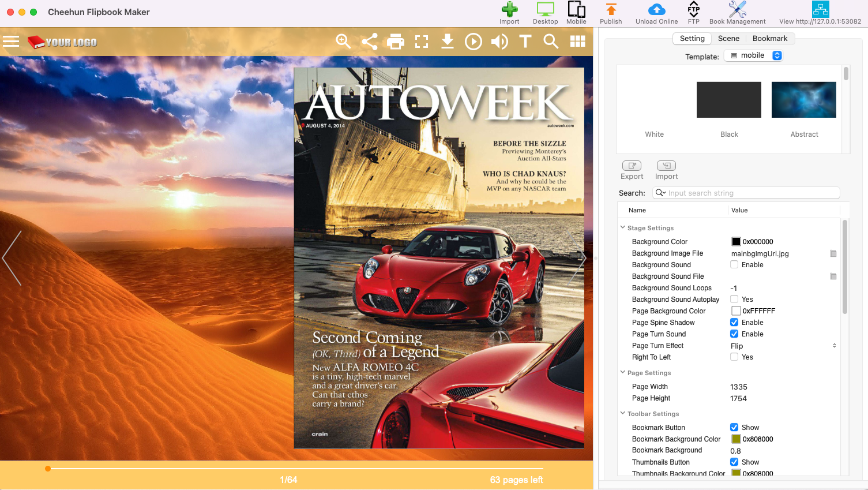Click the zoom-in magnifier icon
The height and width of the screenshot is (490, 868).
tap(343, 42)
